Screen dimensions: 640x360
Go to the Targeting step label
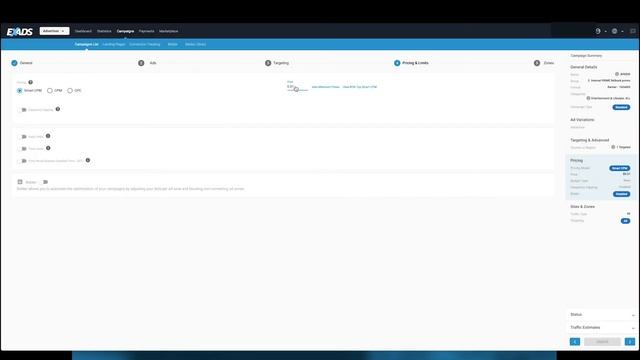[x=281, y=63]
